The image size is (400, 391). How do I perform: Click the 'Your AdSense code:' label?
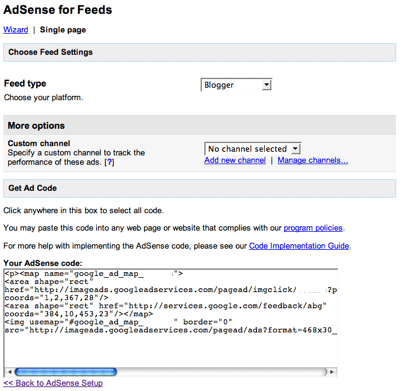43,263
